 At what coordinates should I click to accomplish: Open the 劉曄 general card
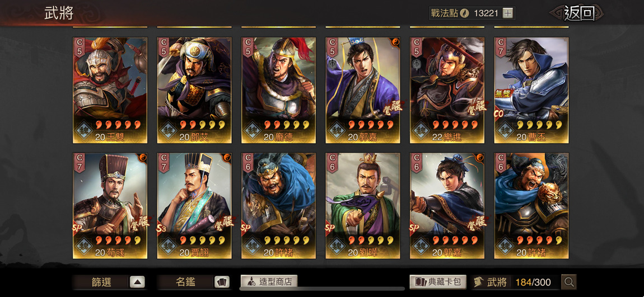(363, 206)
